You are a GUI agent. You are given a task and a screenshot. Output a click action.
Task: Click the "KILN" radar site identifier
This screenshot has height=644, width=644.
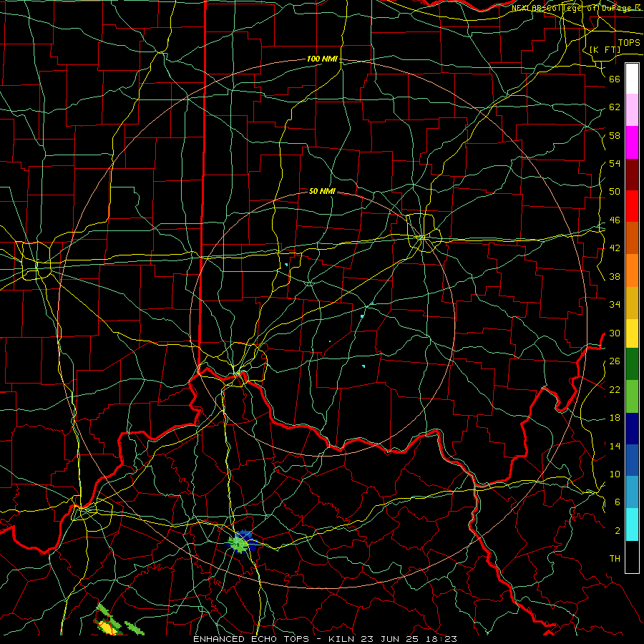click(x=343, y=639)
